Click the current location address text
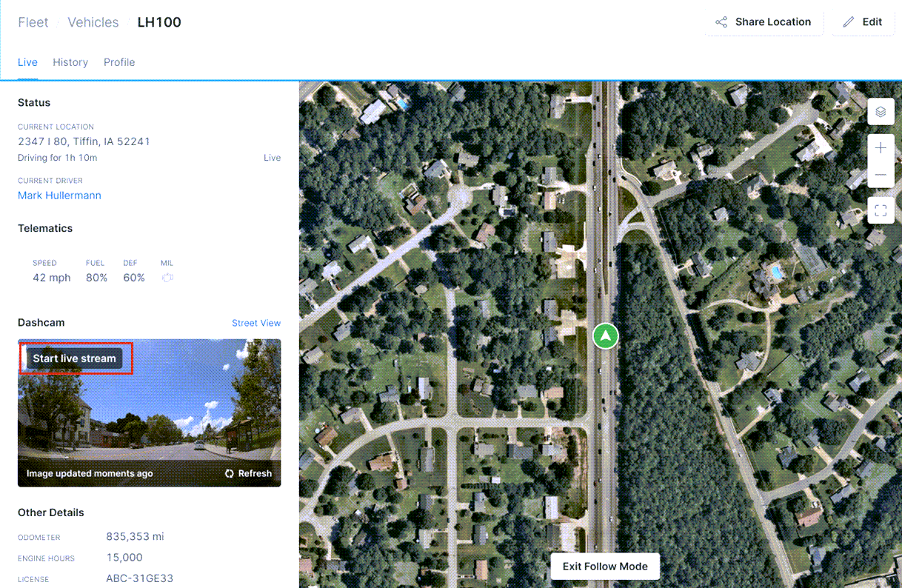 (x=84, y=141)
